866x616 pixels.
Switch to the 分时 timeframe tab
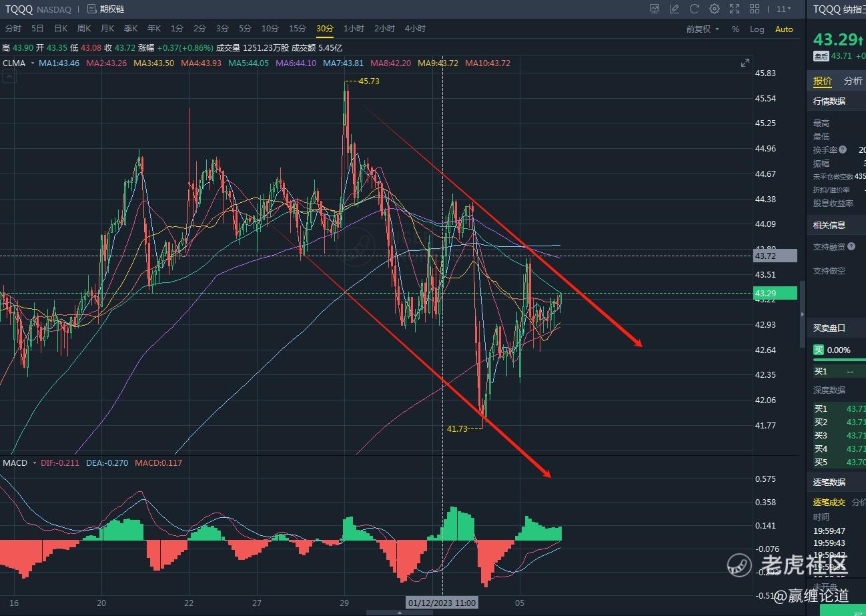point(13,29)
